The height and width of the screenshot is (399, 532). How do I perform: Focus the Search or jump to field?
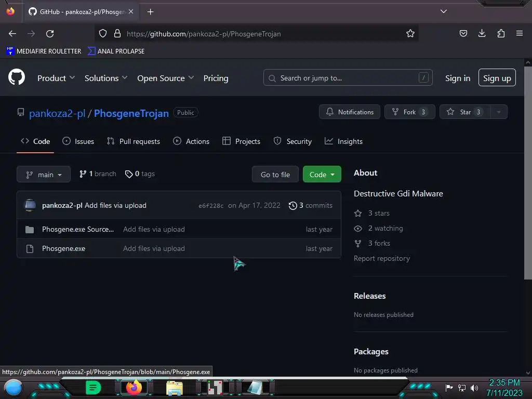348,78
